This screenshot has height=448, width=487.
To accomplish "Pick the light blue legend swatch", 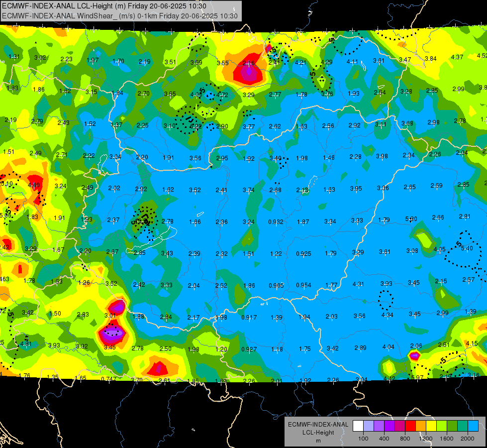I will coord(473,426).
